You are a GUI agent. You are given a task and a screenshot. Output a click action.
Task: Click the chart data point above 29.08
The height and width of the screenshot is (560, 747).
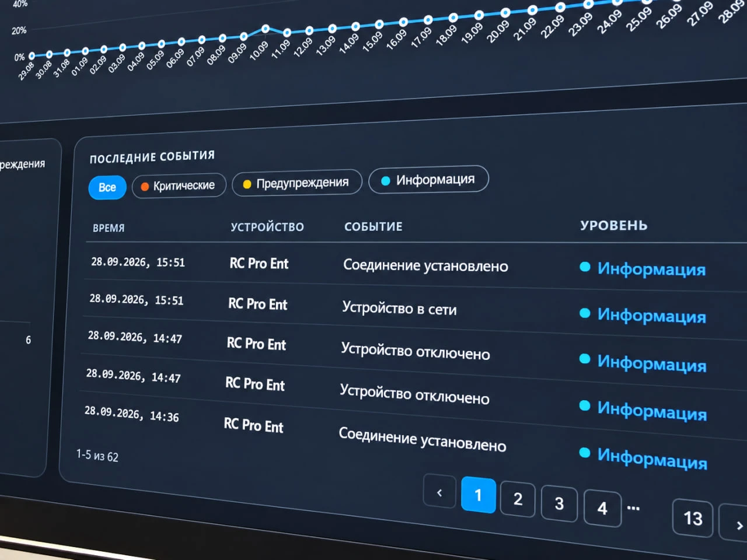pos(32,56)
